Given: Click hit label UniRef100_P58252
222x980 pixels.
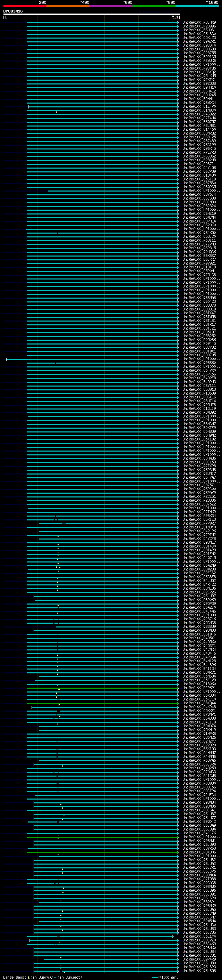Looking at the screenshot, I should [199, 336].
